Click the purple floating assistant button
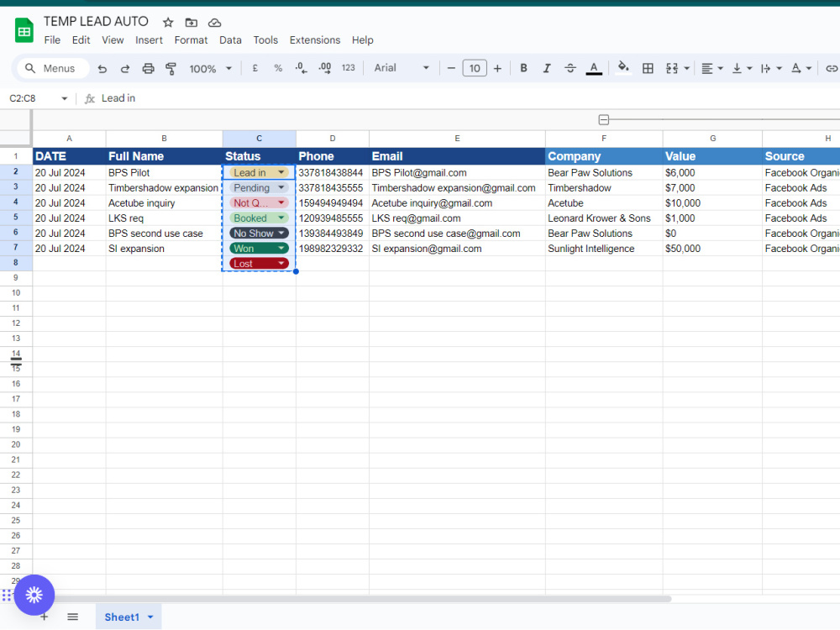Screen dimensions: 840x630 tap(34, 595)
